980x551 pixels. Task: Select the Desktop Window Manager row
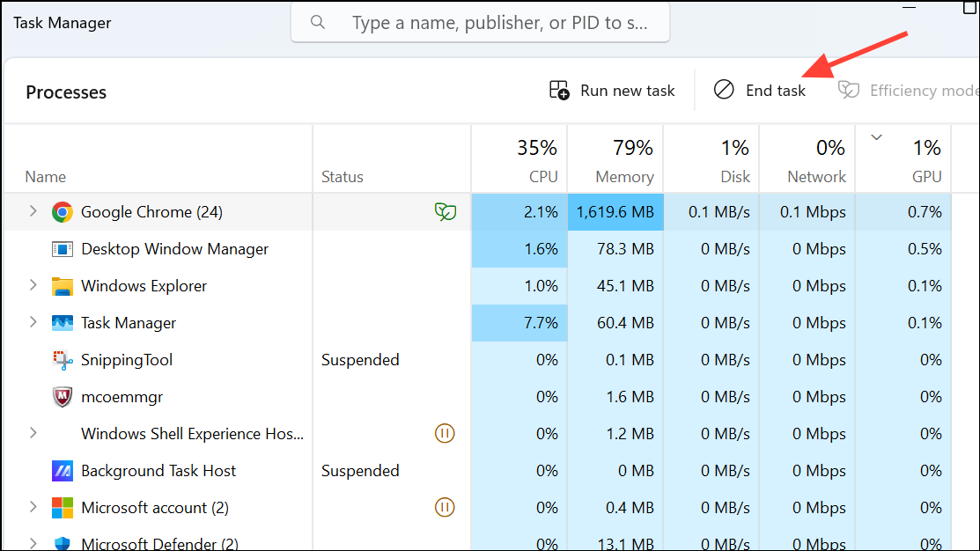(x=477, y=248)
